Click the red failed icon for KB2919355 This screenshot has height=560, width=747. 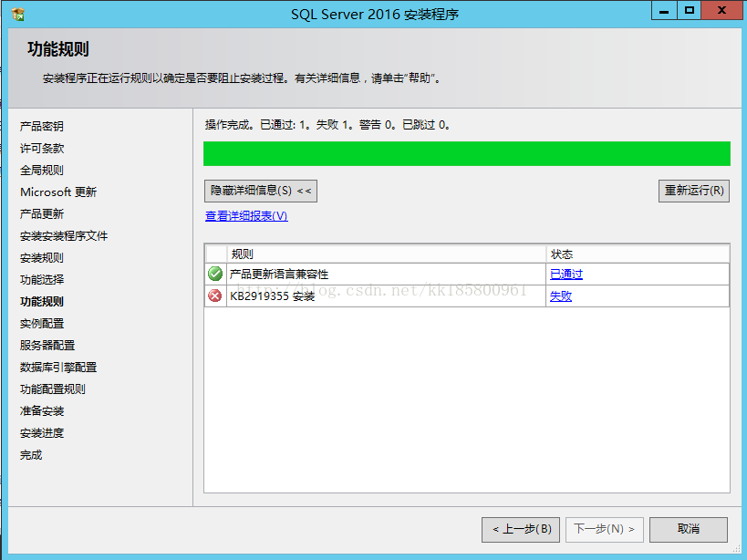point(215,296)
